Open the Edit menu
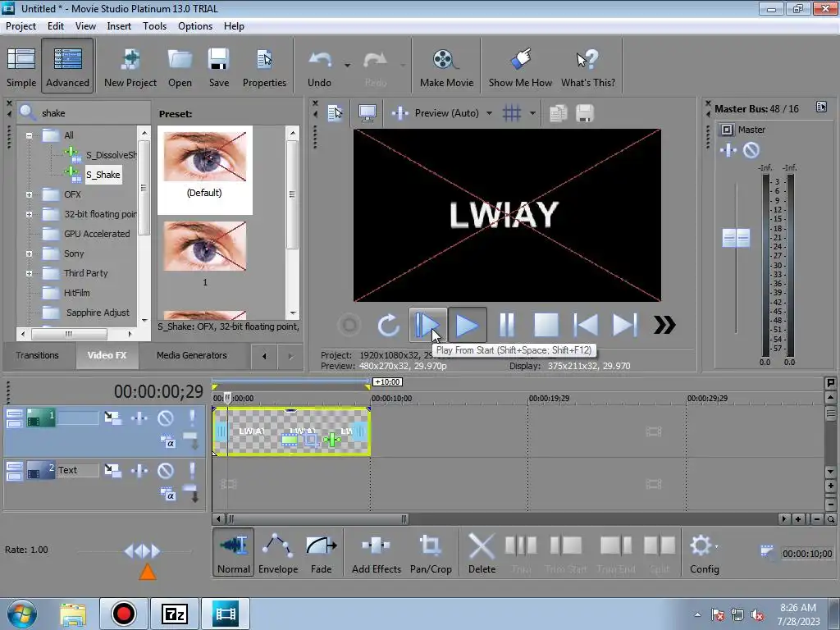This screenshot has height=630, width=840. tap(55, 25)
